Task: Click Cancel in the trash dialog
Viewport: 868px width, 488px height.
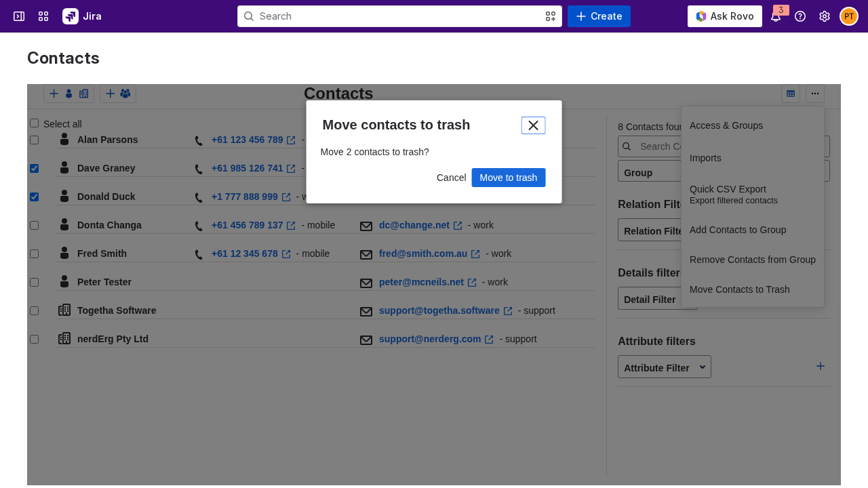Action: [452, 178]
